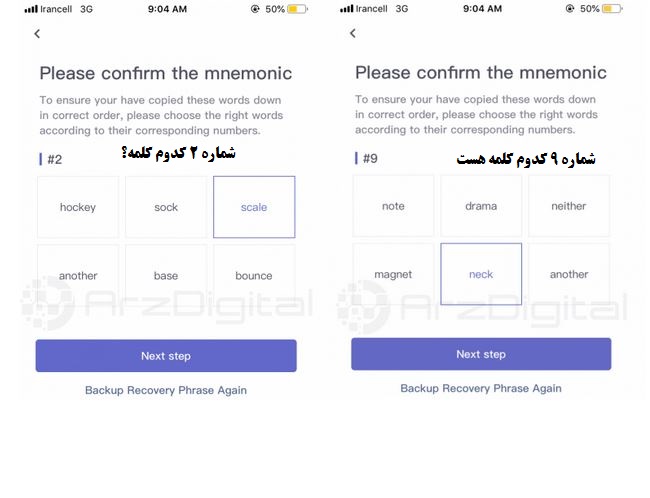Select the word "bounce"

coord(254,275)
